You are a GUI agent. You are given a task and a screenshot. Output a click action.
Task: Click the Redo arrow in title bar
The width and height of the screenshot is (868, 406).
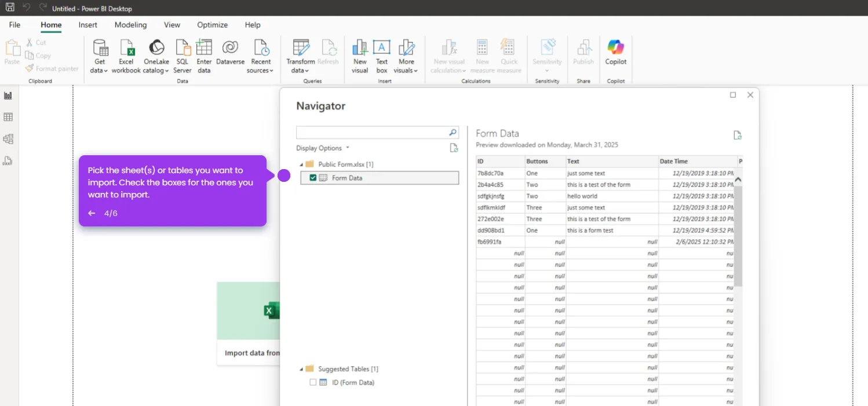pos(43,8)
